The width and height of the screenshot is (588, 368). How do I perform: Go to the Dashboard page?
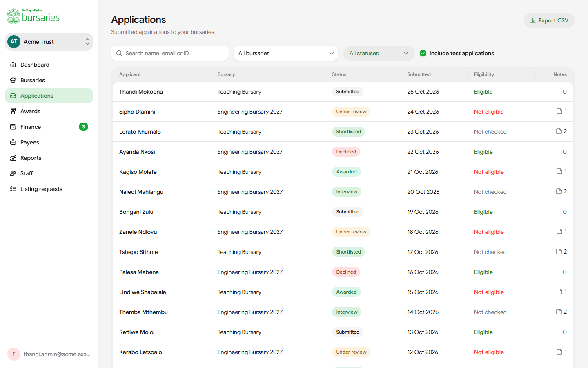tap(49, 65)
